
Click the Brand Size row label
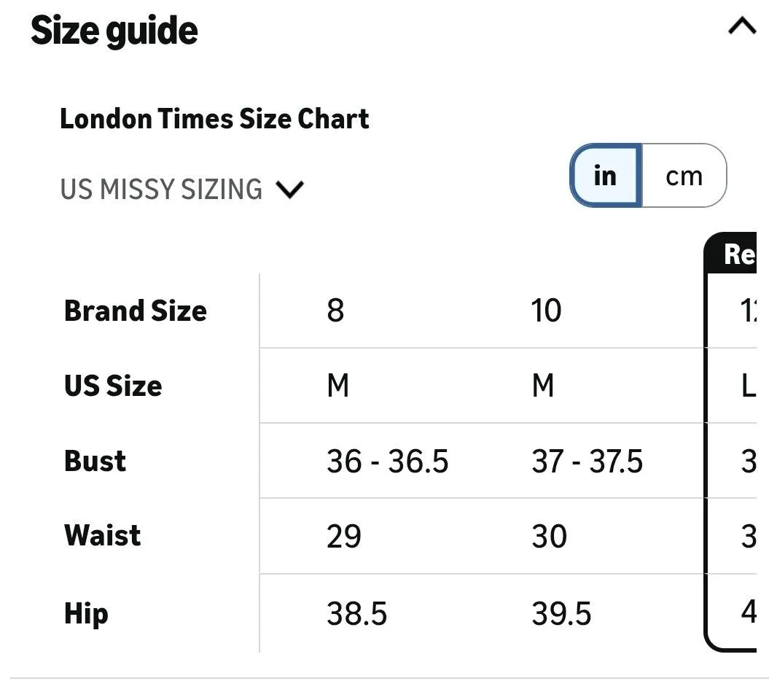point(136,311)
